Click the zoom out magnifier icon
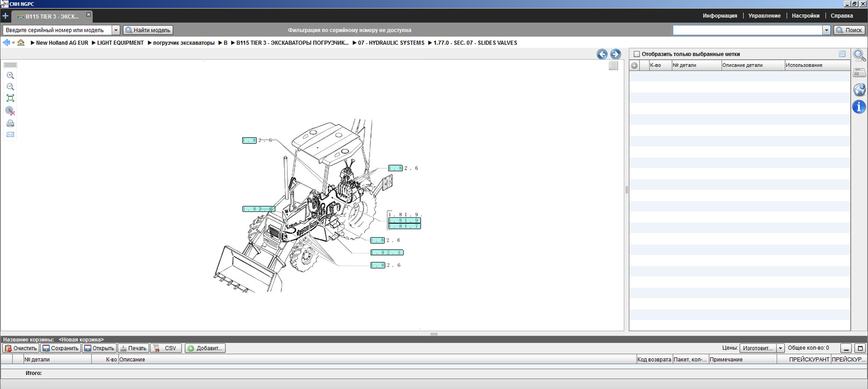The height and width of the screenshot is (389, 868). [10, 87]
